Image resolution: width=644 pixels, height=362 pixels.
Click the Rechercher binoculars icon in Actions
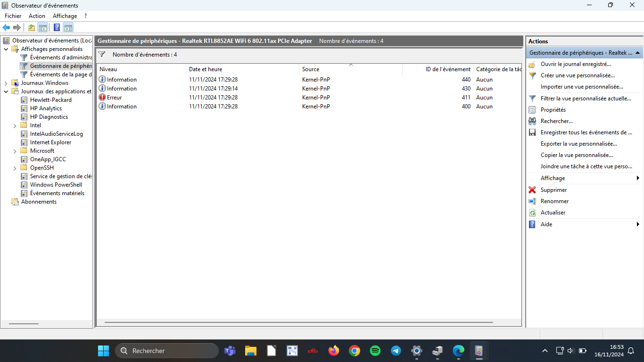click(x=532, y=121)
